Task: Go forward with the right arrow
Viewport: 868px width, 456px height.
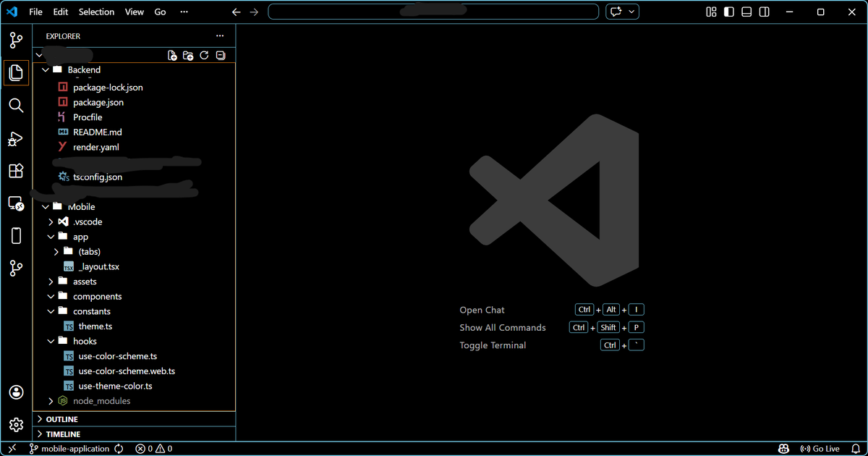Action: pos(254,12)
